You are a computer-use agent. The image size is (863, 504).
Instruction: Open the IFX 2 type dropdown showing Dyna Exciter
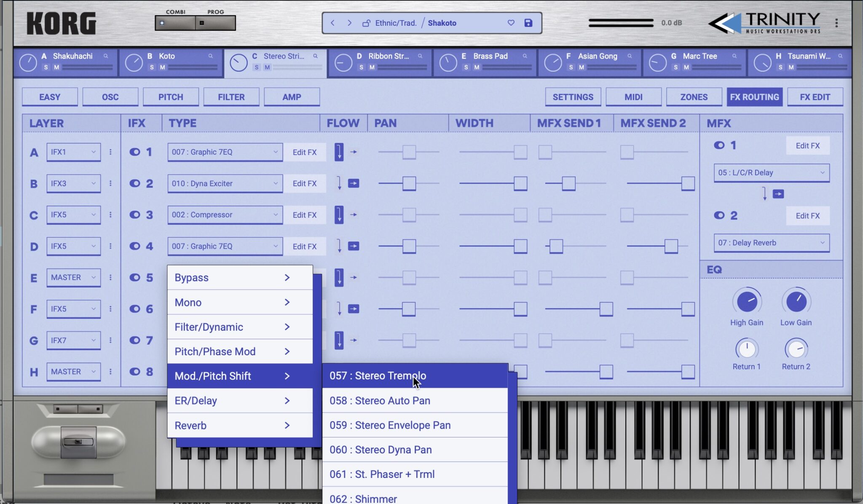(225, 183)
